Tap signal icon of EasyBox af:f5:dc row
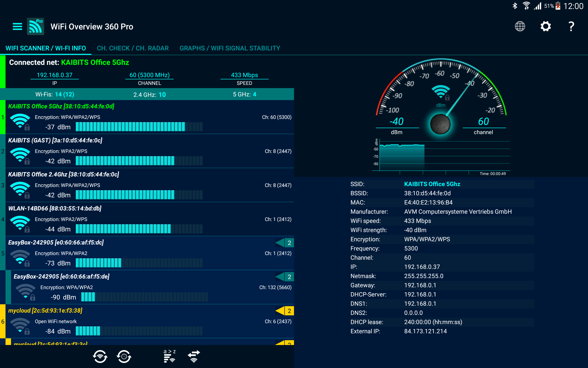 click(x=20, y=258)
